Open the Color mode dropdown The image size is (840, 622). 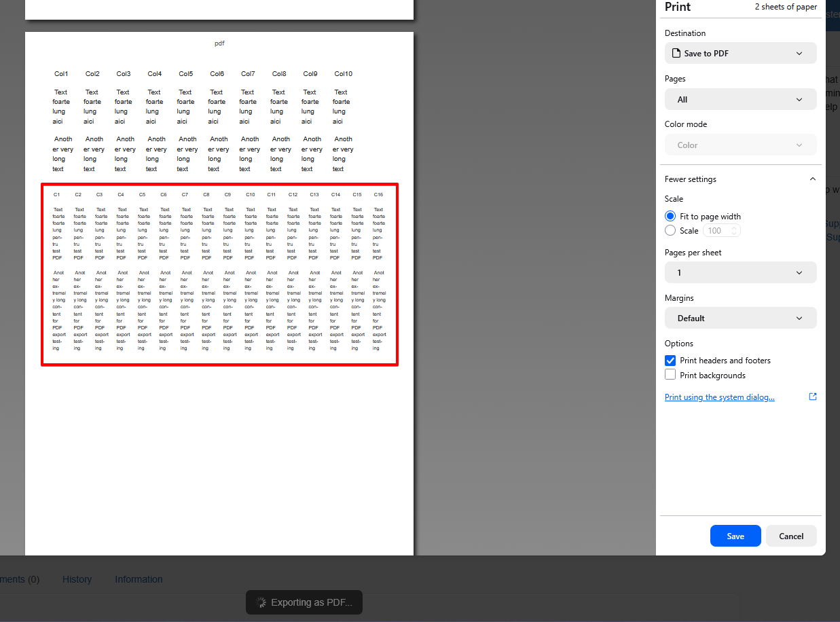point(740,145)
